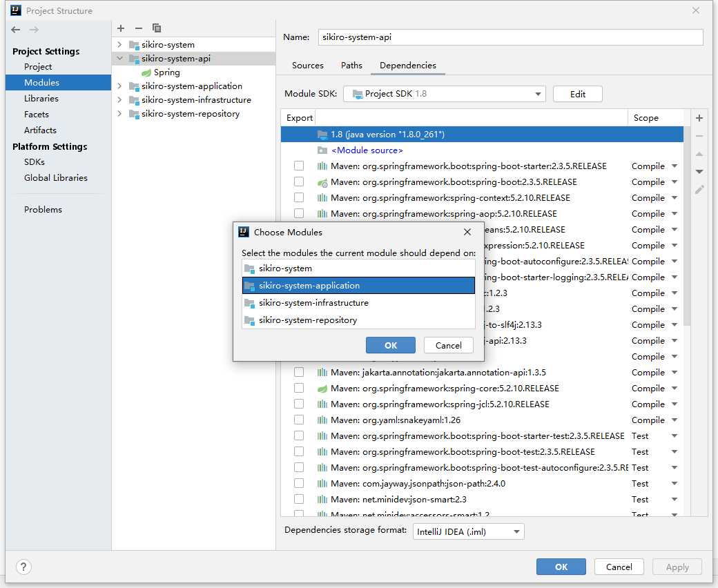Open Facets in the sidebar
The height and width of the screenshot is (588, 718).
click(x=37, y=115)
